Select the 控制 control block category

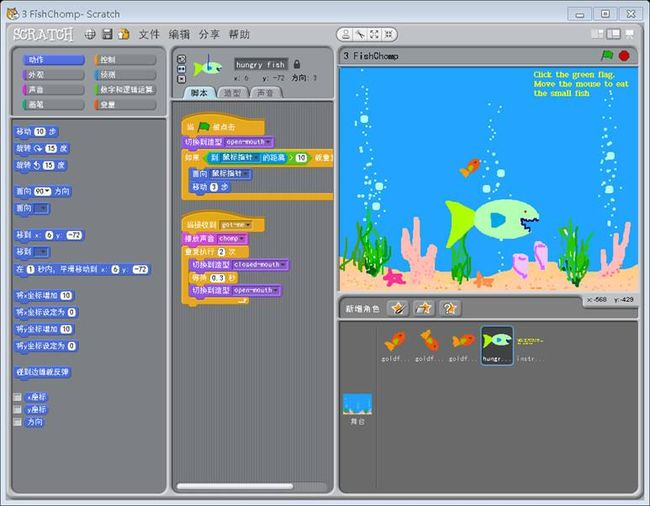click(126, 60)
